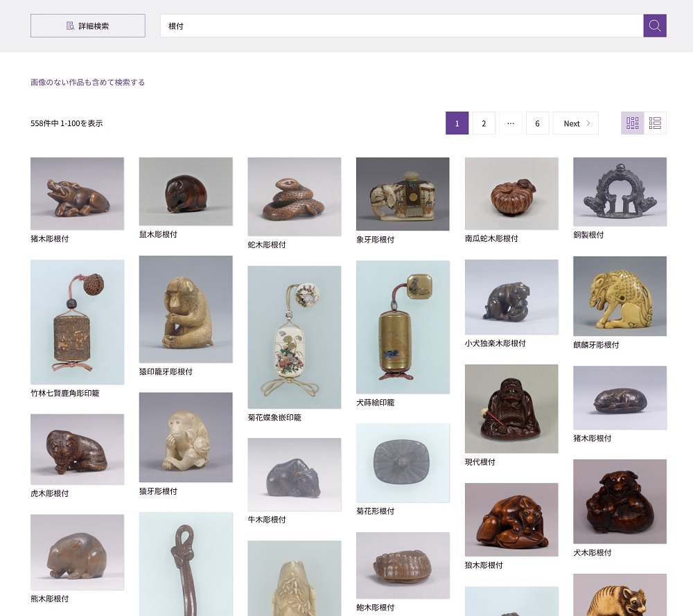The height and width of the screenshot is (616, 693).
Task: Click the 麒麟牙彫根付 title text
Action: point(596,344)
